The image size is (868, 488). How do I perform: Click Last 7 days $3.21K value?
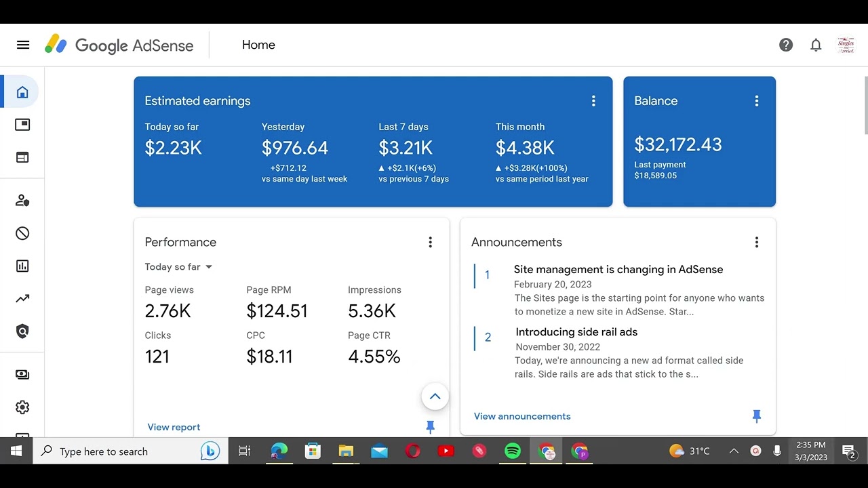point(406,148)
